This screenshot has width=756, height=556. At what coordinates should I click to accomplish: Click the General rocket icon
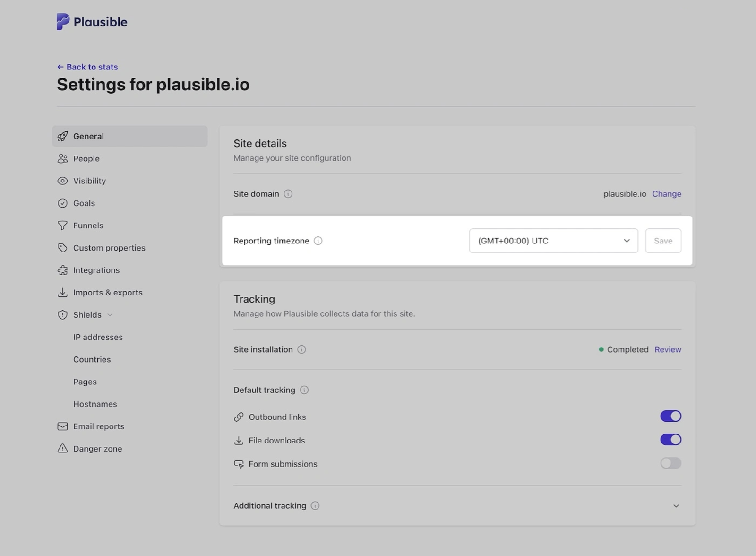coord(62,136)
